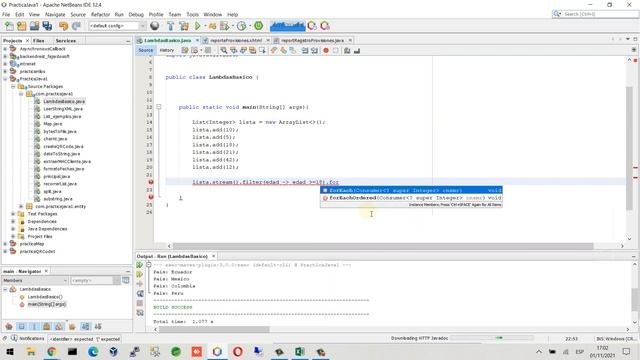The width and height of the screenshot is (640, 360).
Task: Toggle show inherited members in Navigator
Action: (x=9, y=327)
